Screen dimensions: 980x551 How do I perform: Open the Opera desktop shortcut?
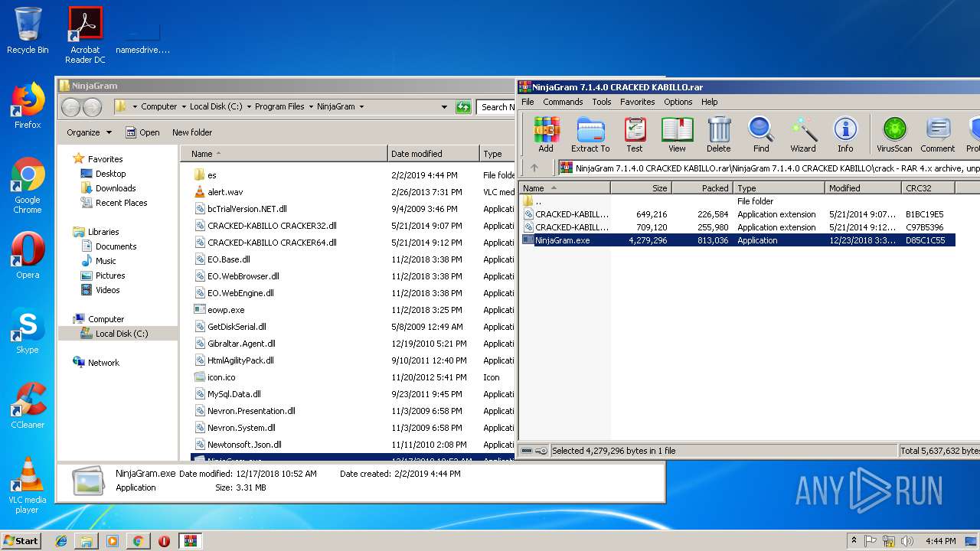click(28, 255)
